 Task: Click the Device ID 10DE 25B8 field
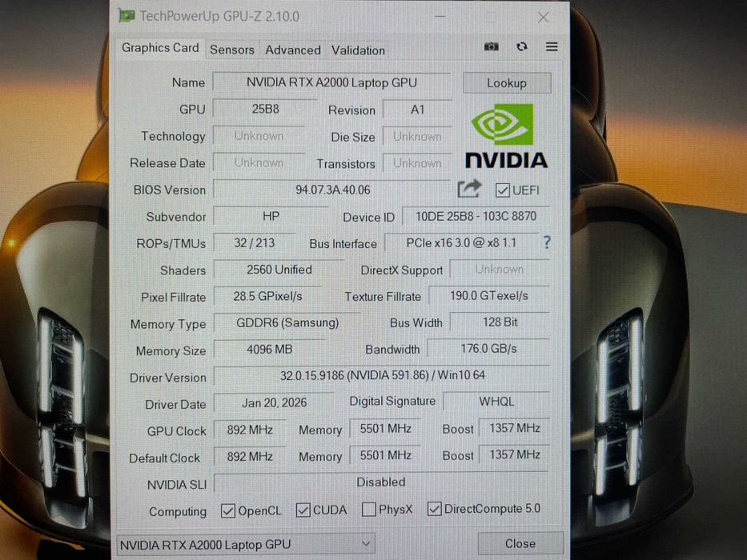(x=476, y=216)
